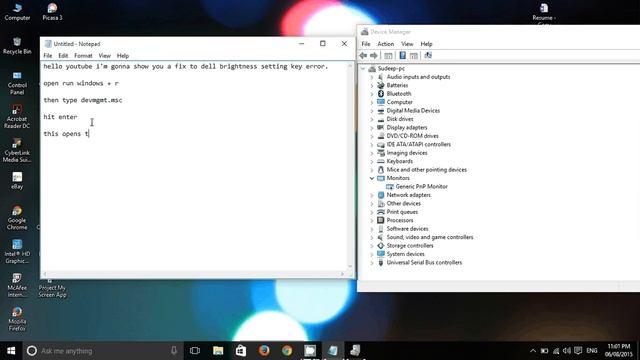Open the eBay desktop shortcut
Viewport: 640px width, 360px height.
pyautogui.click(x=17, y=180)
